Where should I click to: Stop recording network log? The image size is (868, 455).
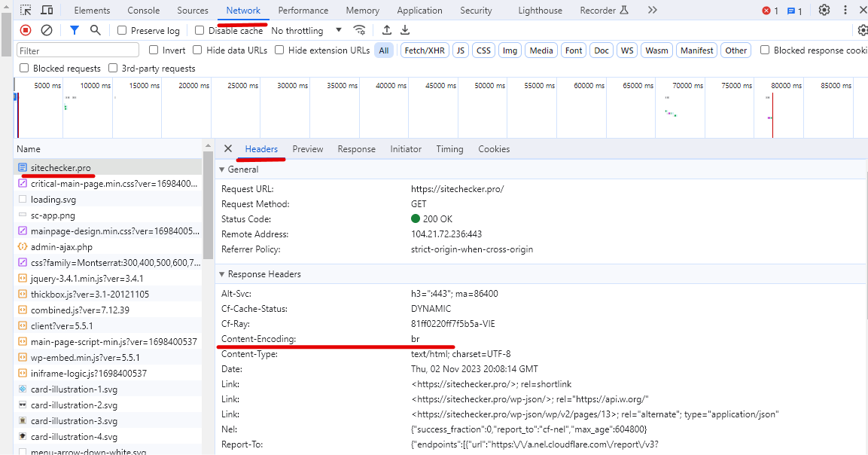click(26, 30)
